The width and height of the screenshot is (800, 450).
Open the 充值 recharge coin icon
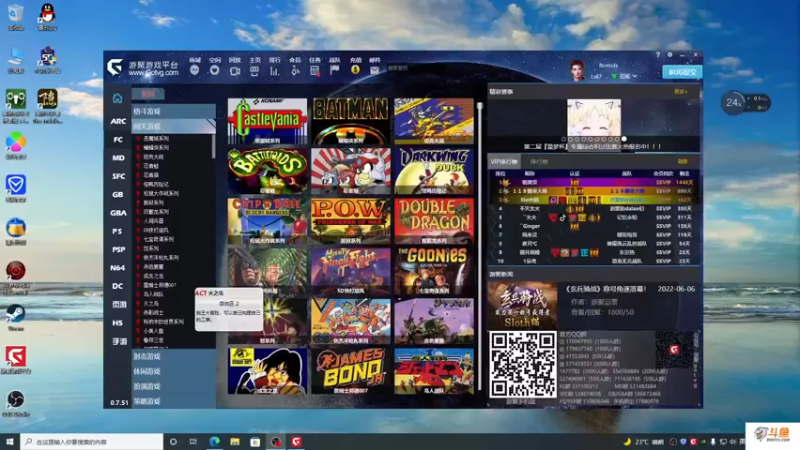click(x=355, y=70)
